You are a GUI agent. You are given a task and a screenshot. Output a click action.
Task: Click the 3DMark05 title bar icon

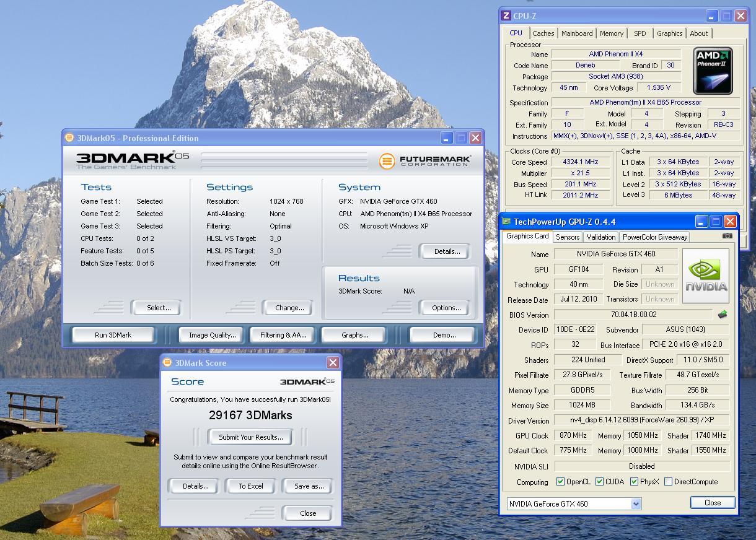tap(69, 138)
